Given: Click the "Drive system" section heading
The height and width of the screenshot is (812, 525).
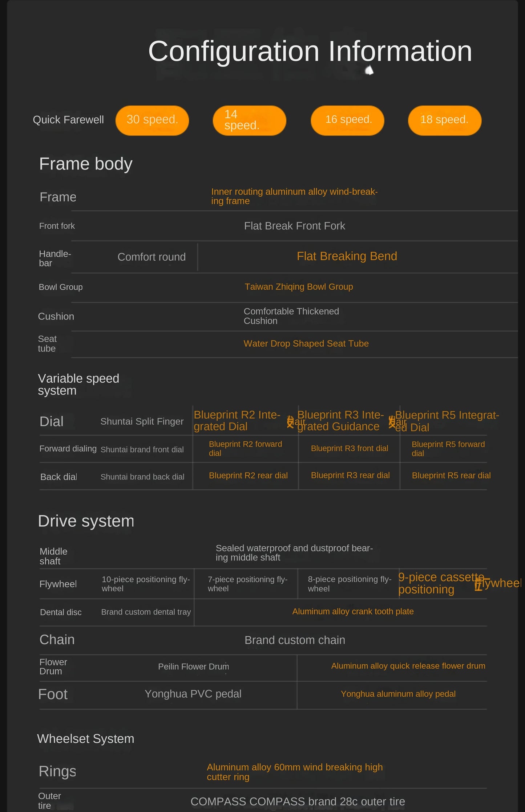Looking at the screenshot, I should coord(86,521).
